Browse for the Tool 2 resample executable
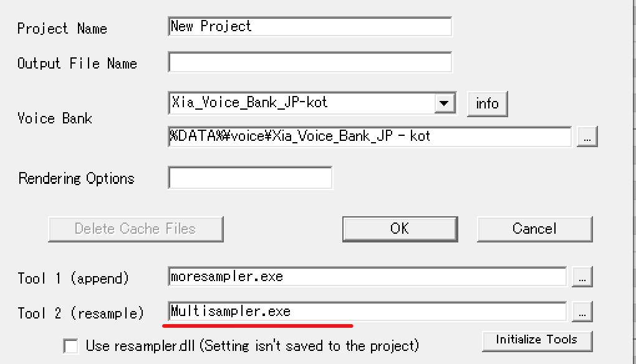Image resolution: width=636 pixels, height=364 pixels. click(x=582, y=312)
